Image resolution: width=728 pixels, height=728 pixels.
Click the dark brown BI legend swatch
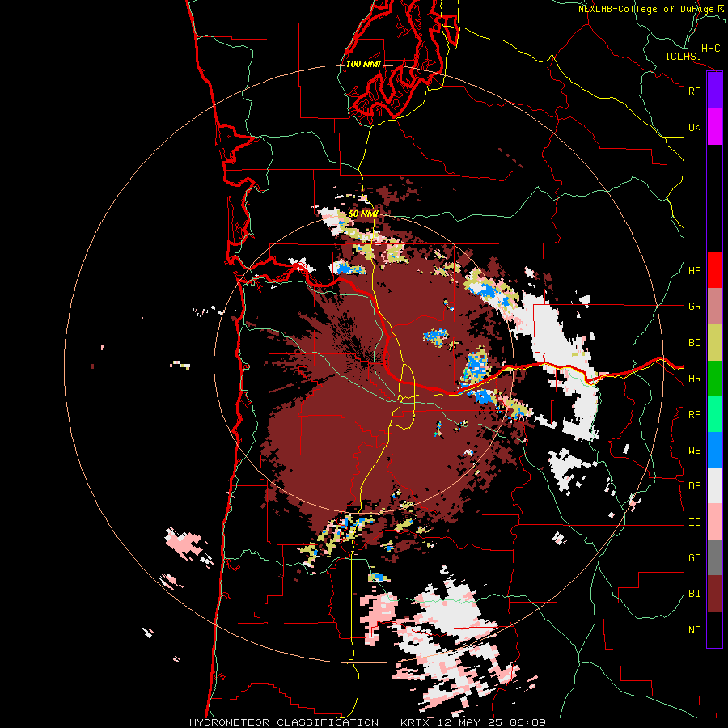tap(714, 594)
